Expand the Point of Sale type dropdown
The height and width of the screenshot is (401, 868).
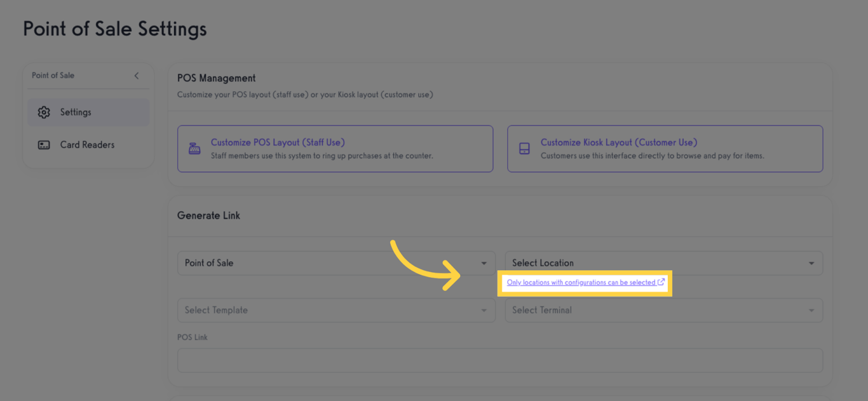(336, 263)
